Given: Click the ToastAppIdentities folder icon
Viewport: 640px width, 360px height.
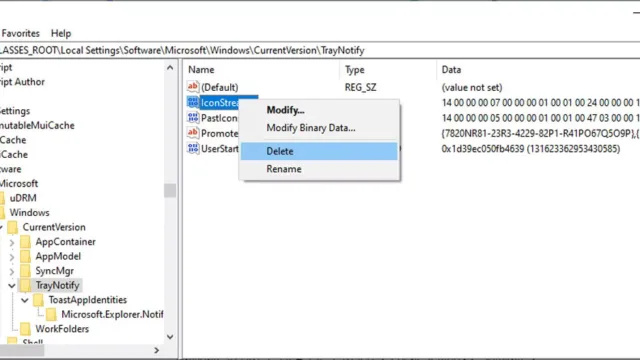Looking at the screenshot, I should 38,300.
